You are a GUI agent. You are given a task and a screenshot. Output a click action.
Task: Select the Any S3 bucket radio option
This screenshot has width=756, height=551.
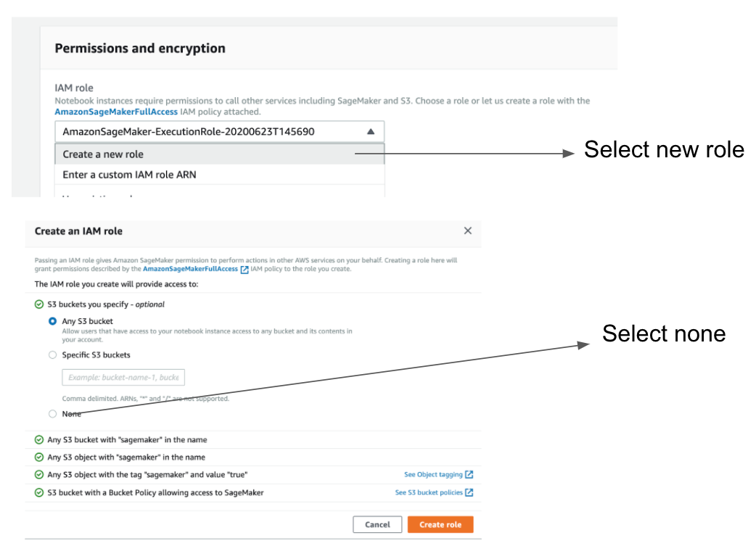(x=52, y=320)
